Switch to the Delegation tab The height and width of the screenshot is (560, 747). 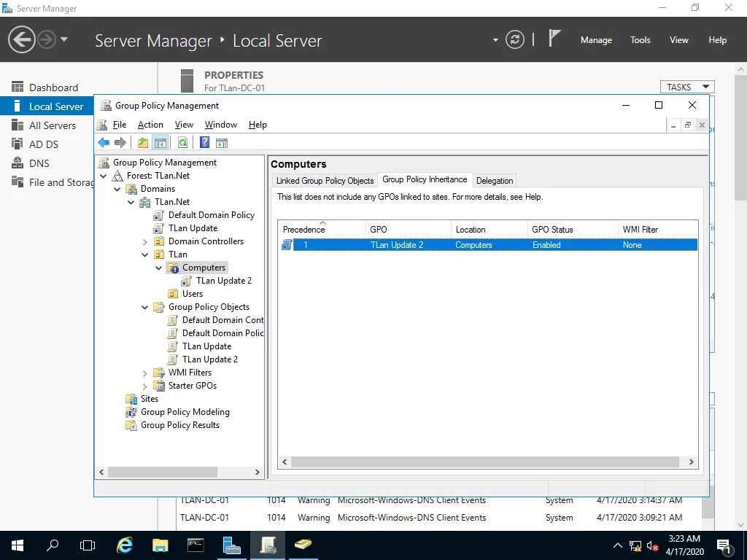495,181
